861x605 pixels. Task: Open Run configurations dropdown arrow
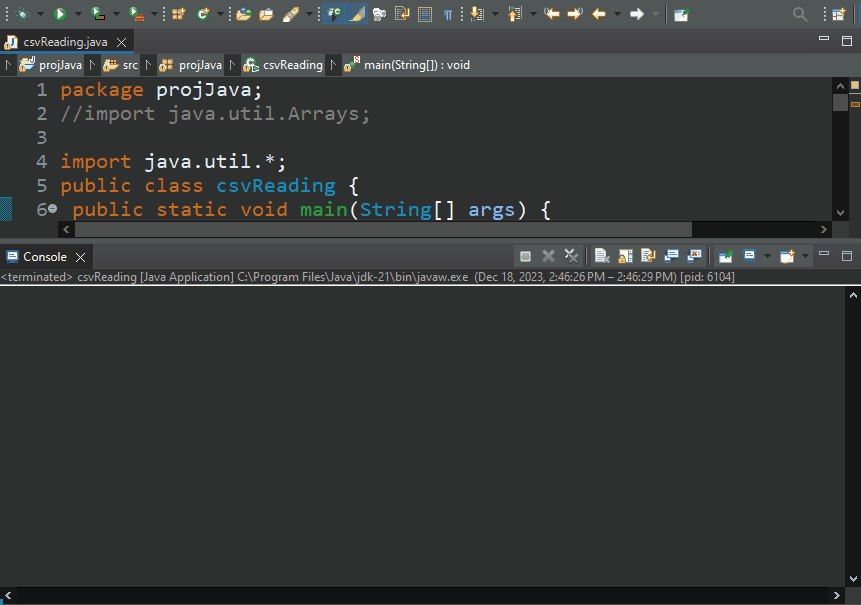pyautogui.click(x=78, y=14)
